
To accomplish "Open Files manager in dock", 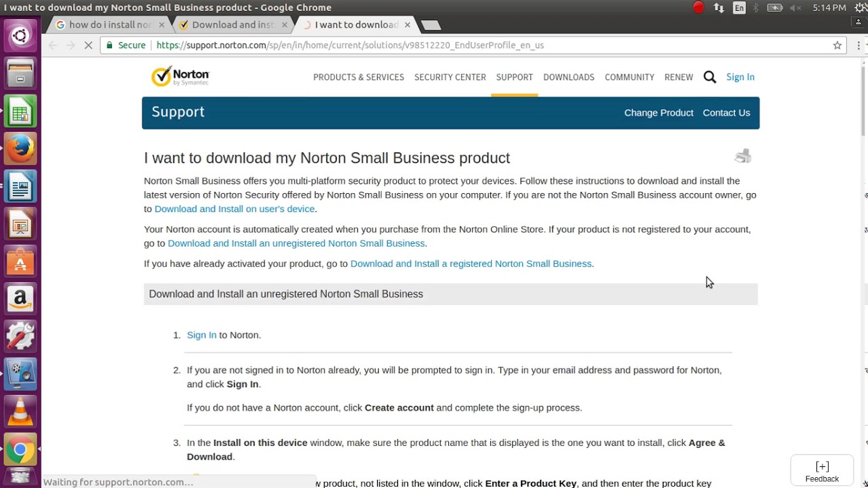I will point(20,73).
